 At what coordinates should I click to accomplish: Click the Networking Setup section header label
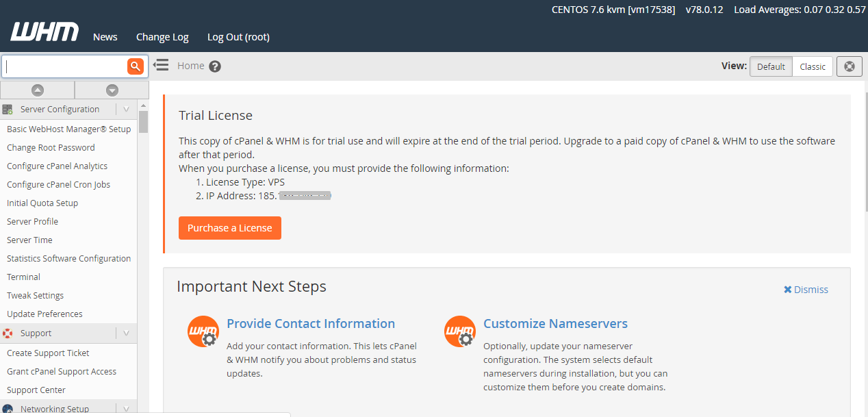(x=55, y=409)
